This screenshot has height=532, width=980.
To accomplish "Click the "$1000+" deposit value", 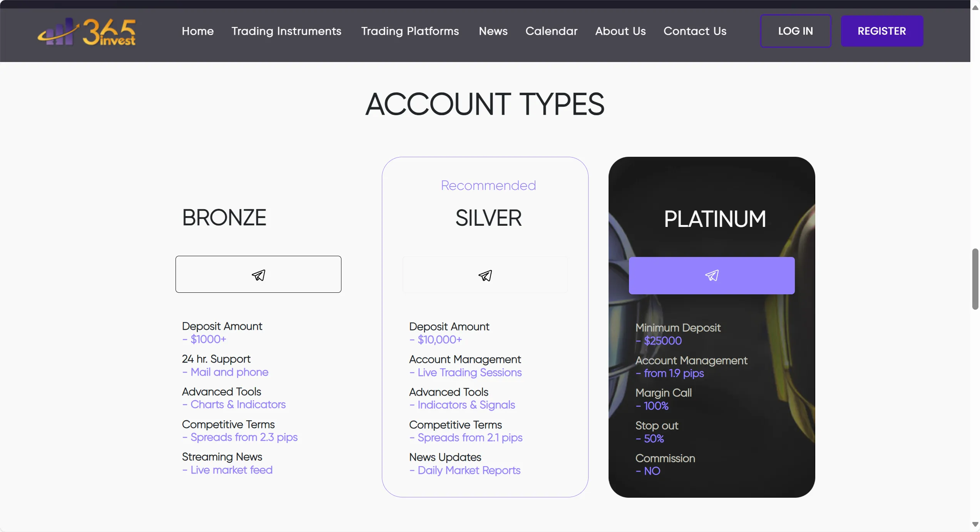I will (x=208, y=339).
